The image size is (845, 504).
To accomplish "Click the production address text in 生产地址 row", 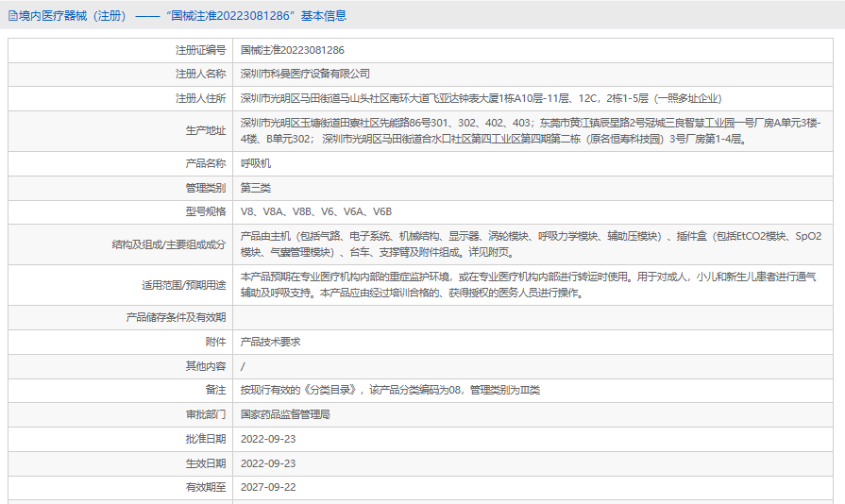I will [531, 131].
